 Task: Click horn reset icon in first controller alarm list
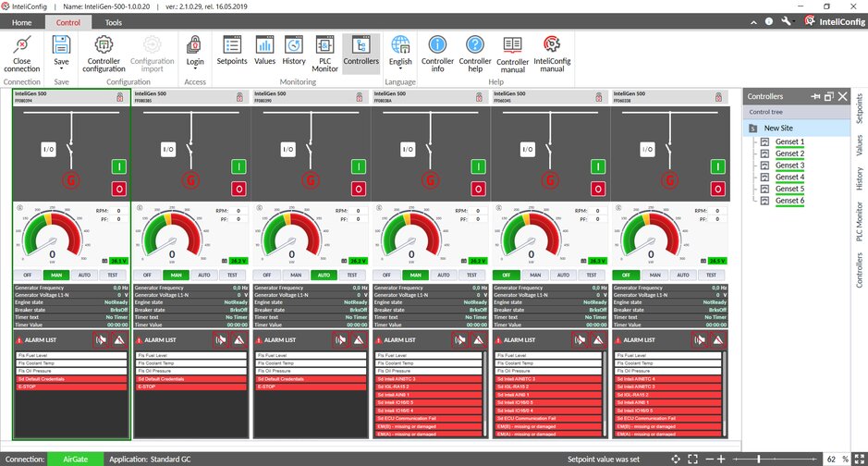[101, 340]
